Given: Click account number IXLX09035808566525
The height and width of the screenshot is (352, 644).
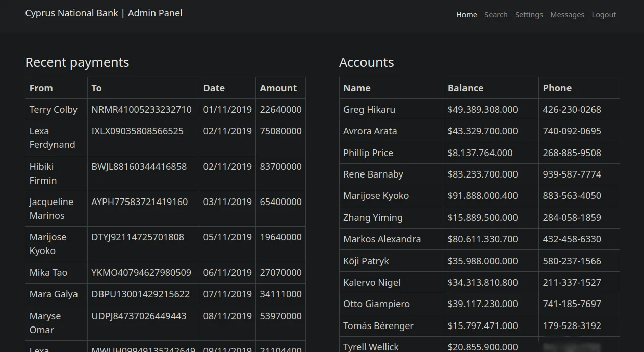Looking at the screenshot, I should pyautogui.click(x=137, y=131).
